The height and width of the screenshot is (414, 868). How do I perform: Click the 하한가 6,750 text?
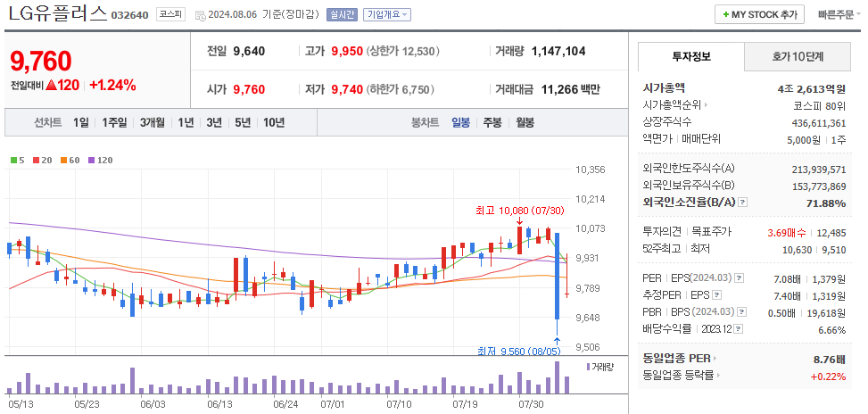point(400,89)
